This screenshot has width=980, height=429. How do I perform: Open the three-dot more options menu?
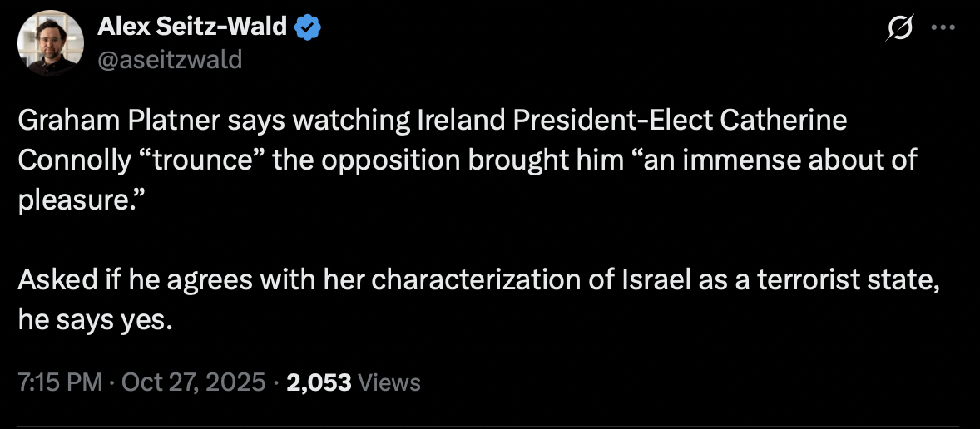(x=943, y=27)
